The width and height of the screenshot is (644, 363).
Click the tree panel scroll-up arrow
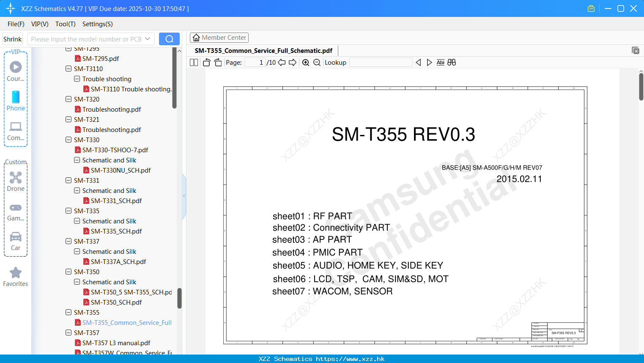tap(179, 51)
